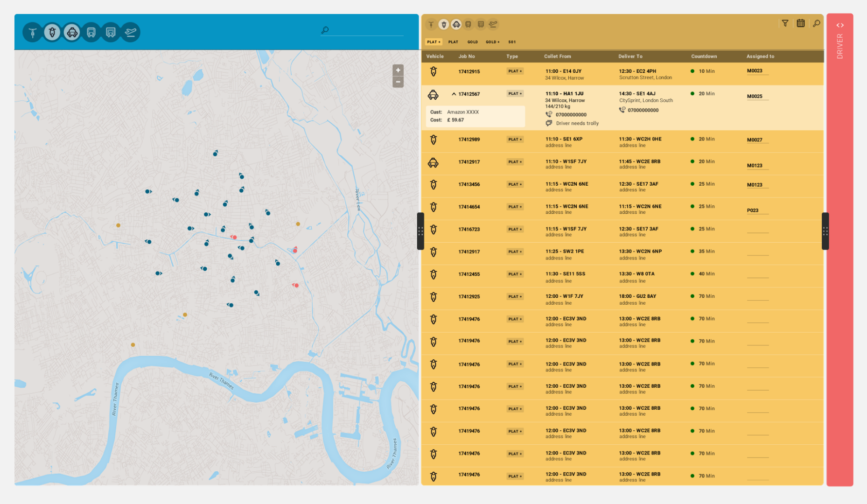Image resolution: width=867 pixels, height=504 pixels.
Task: Click empty assignment field for job 17412925
Action: pos(758,296)
